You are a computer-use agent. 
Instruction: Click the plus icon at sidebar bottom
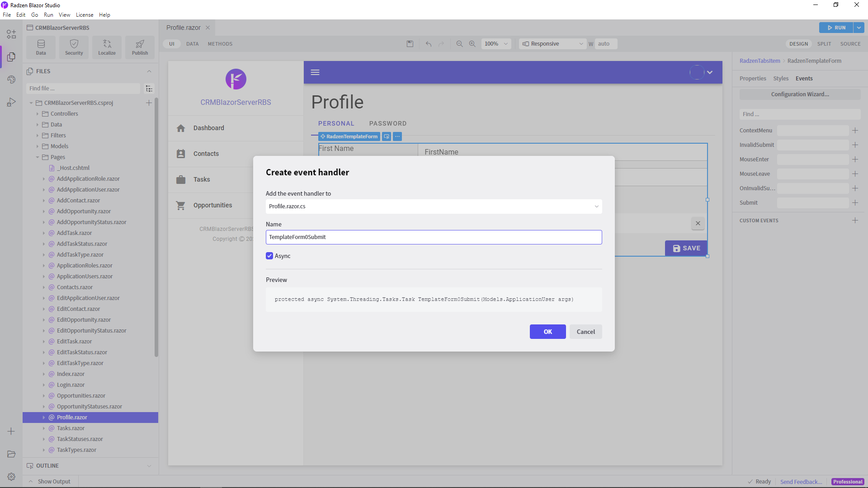(11, 432)
